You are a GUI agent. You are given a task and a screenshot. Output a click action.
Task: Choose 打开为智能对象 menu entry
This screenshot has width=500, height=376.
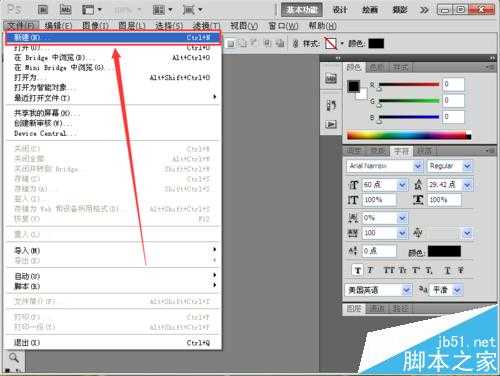[113, 88]
